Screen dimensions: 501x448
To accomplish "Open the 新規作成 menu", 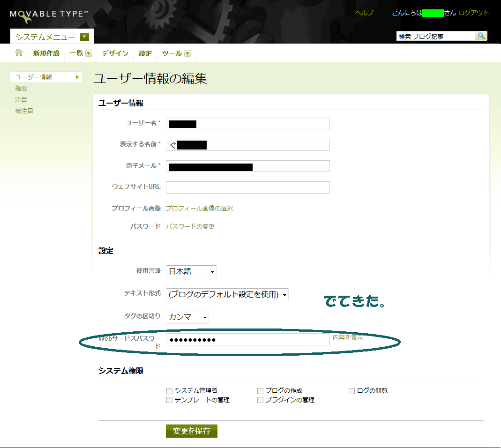I will pos(46,53).
